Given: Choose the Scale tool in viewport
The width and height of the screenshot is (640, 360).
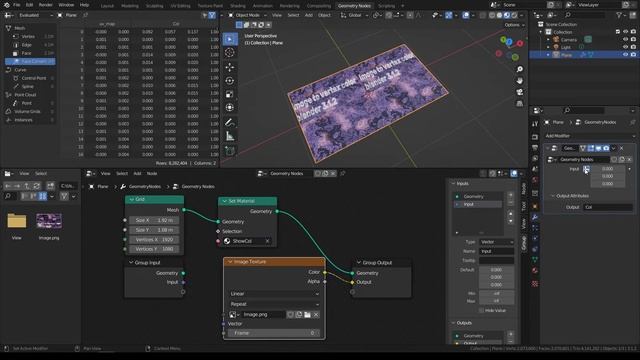Looking at the screenshot, I should coord(229,94).
